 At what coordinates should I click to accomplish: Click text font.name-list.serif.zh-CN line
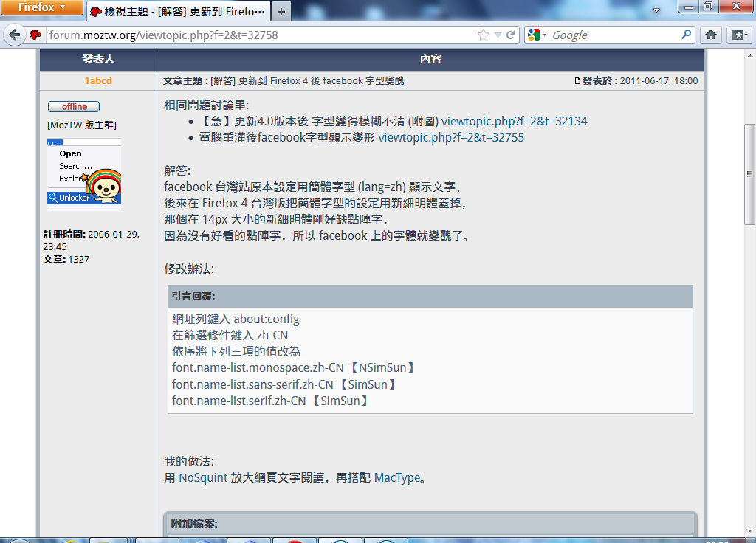click(270, 401)
